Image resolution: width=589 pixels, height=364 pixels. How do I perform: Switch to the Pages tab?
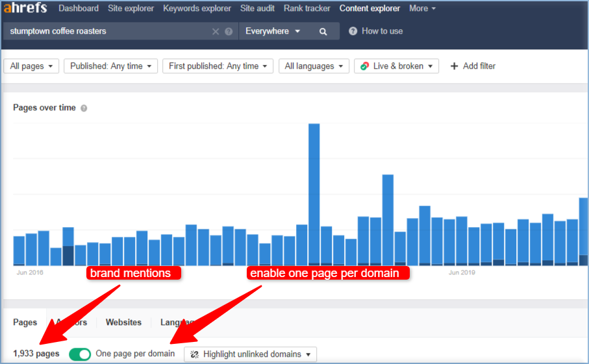[25, 322]
